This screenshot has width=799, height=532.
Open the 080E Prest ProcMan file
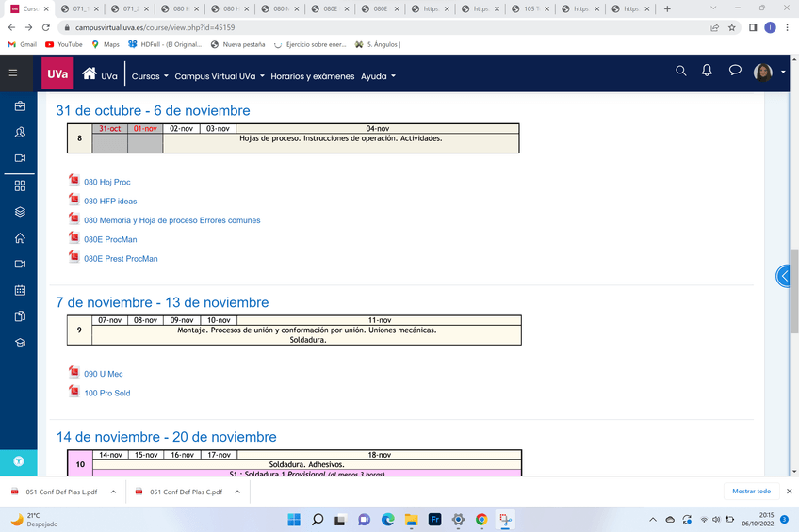point(121,259)
